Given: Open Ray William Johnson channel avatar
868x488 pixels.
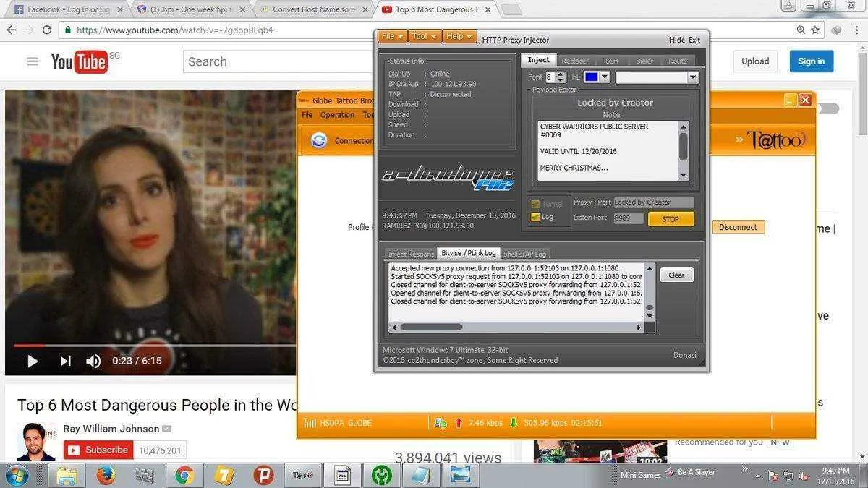Looking at the screenshot, I should (x=36, y=441).
